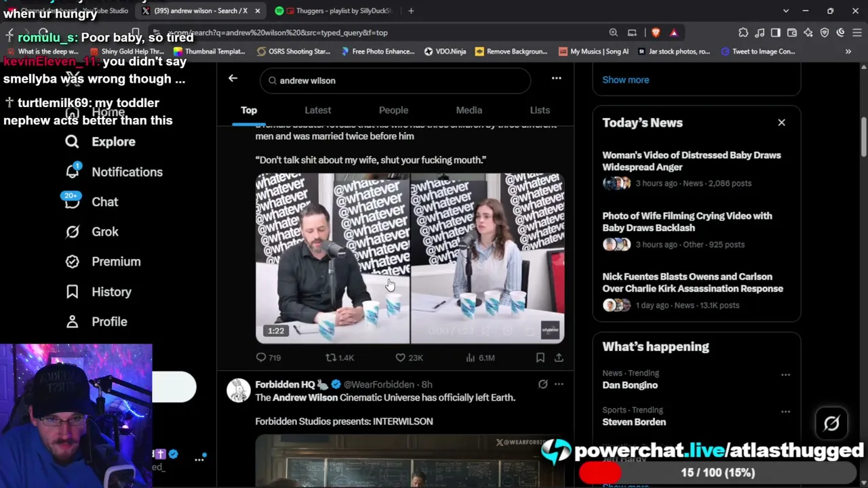868x488 pixels.
Task: Bookmark the whatever podcast video tweet
Action: tap(540, 357)
